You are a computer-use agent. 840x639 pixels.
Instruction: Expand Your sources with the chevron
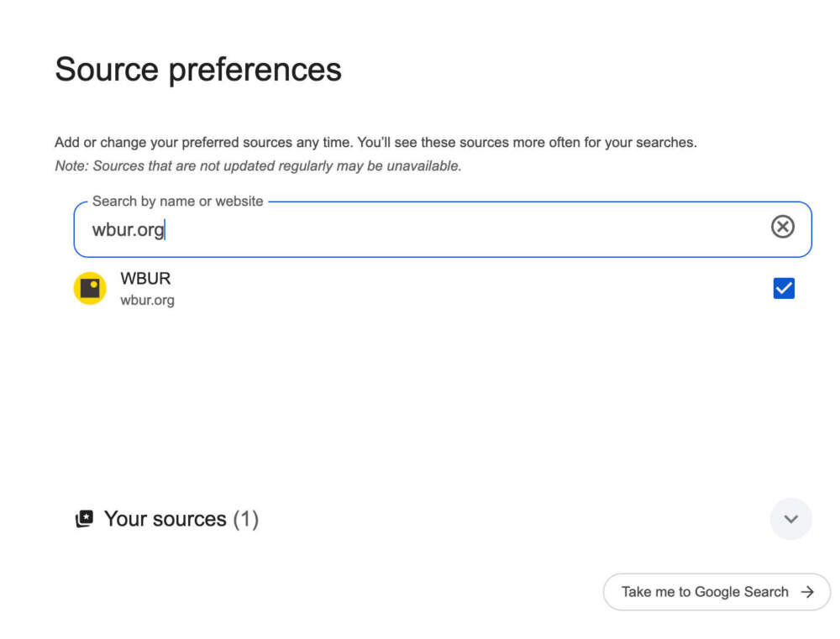click(x=790, y=519)
